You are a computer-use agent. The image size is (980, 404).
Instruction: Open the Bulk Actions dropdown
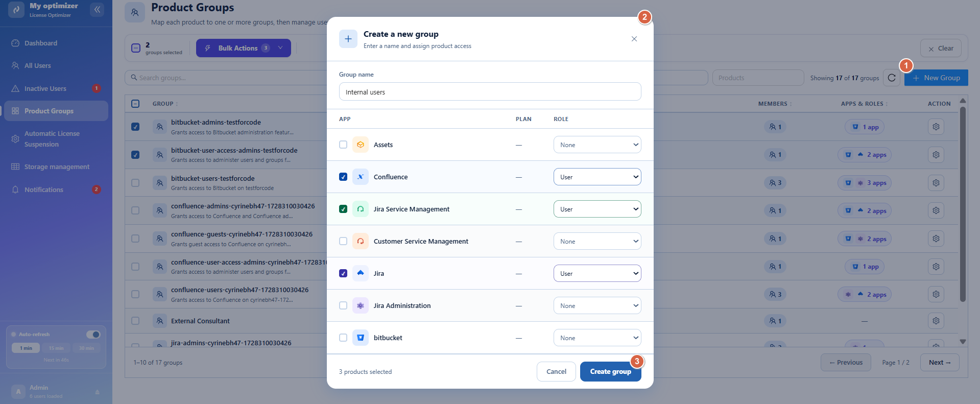[x=244, y=48]
